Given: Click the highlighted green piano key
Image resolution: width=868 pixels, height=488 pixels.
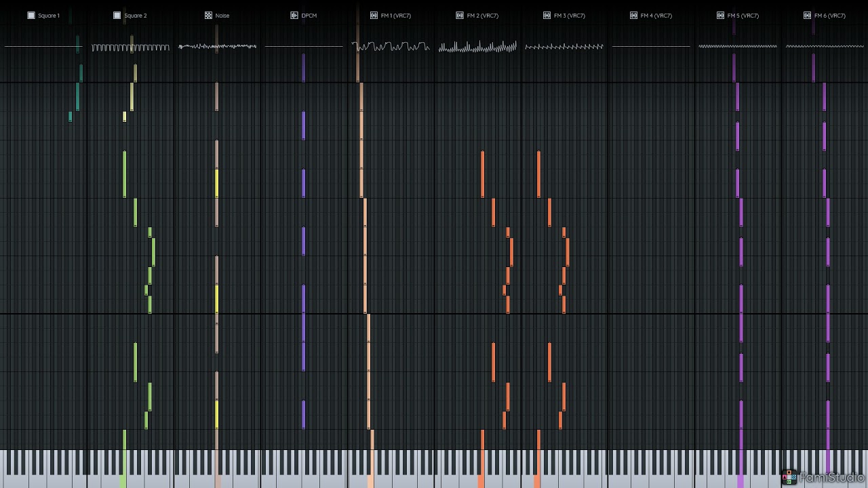Looking at the screenshot, I should (123, 468).
